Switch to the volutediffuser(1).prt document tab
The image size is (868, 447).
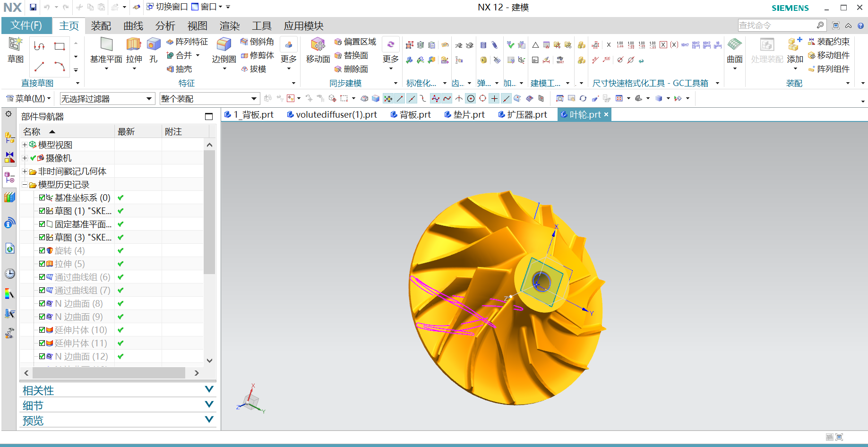tap(332, 114)
